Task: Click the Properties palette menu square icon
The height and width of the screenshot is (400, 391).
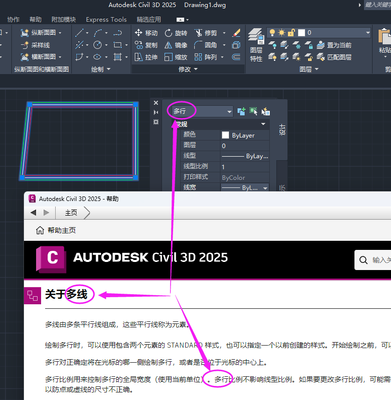Action: click(156, 122)
